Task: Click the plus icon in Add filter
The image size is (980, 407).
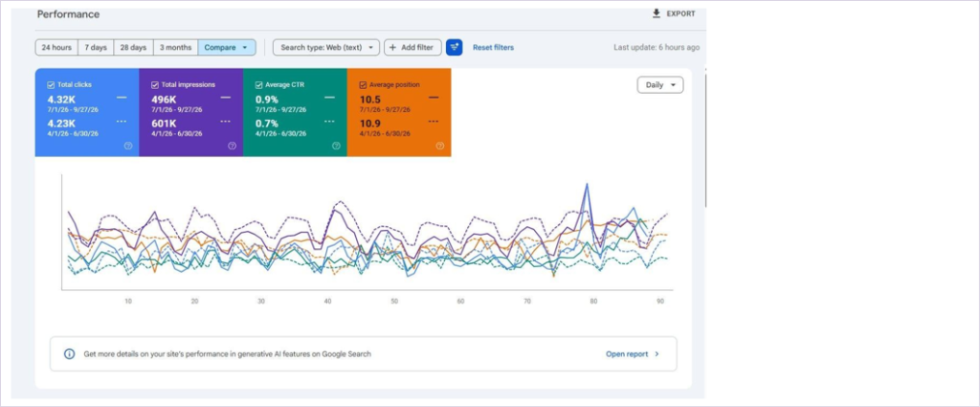Action: pos(392,47)
